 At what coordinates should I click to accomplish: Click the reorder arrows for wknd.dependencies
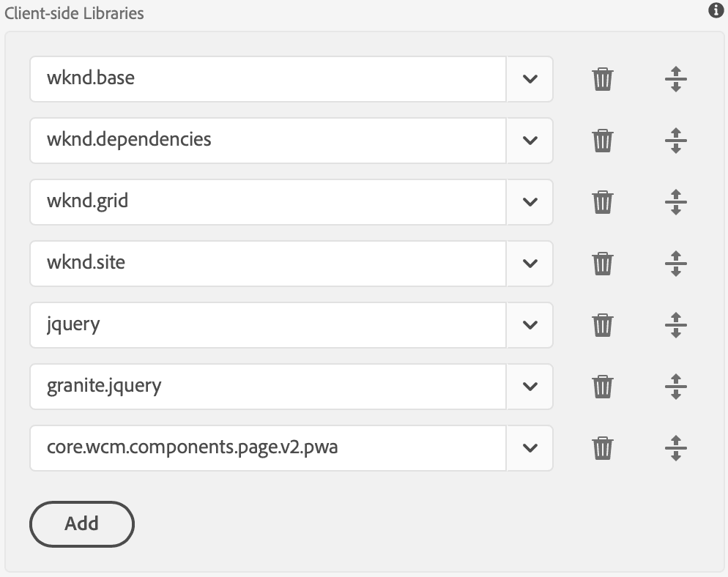click(675, 141)
